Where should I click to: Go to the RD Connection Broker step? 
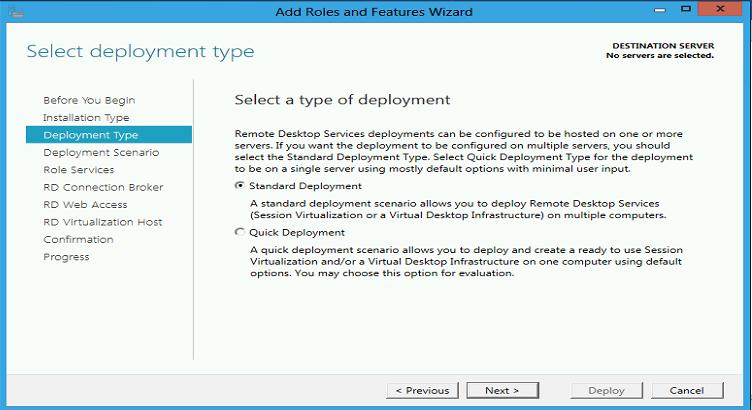[103, 187]
